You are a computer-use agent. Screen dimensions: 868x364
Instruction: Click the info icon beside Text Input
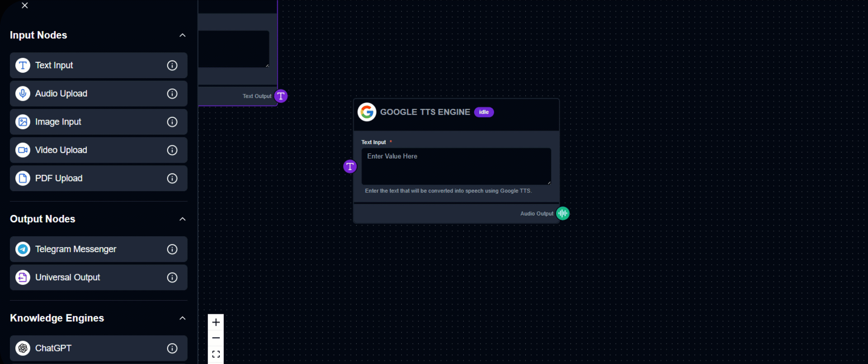click(x=172, y=65)
